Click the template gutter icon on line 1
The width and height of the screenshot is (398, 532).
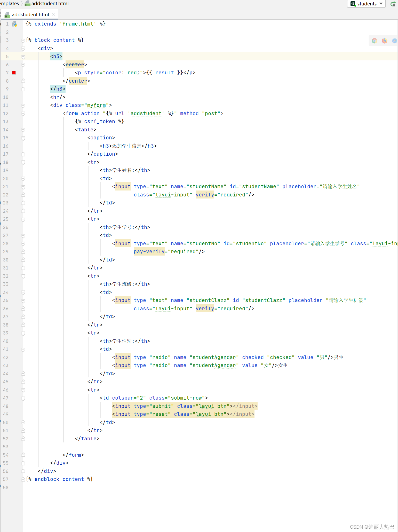pos(15,24)
